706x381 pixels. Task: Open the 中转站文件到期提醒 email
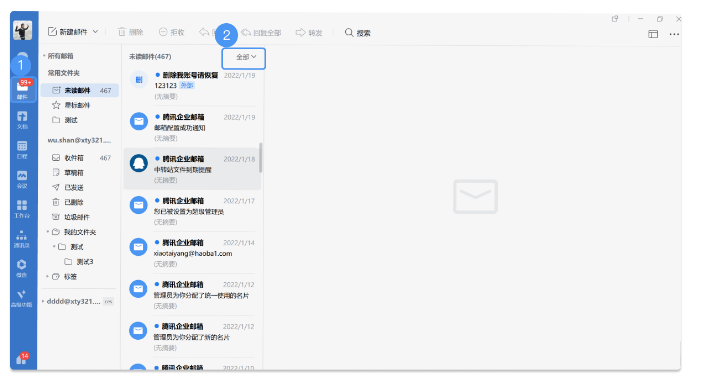click(192, 169)
